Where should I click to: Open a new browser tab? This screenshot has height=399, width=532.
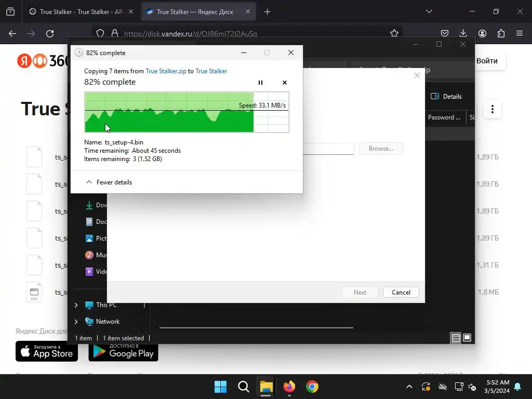pos(268,12)
